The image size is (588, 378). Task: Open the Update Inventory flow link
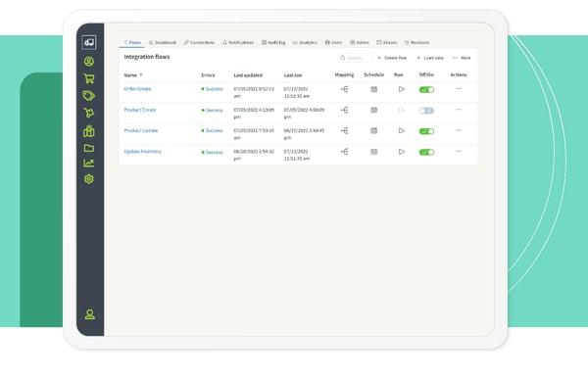(142, 152)
